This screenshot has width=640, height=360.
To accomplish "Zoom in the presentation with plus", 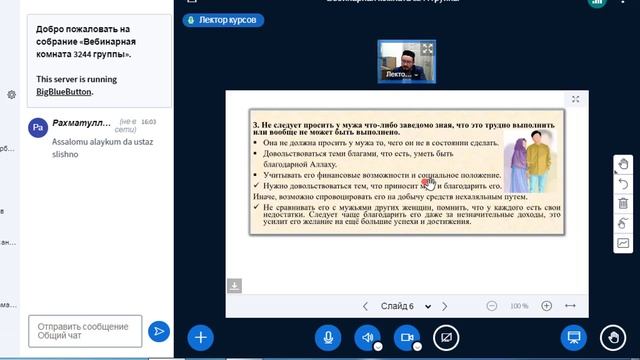I will [546, 306].
